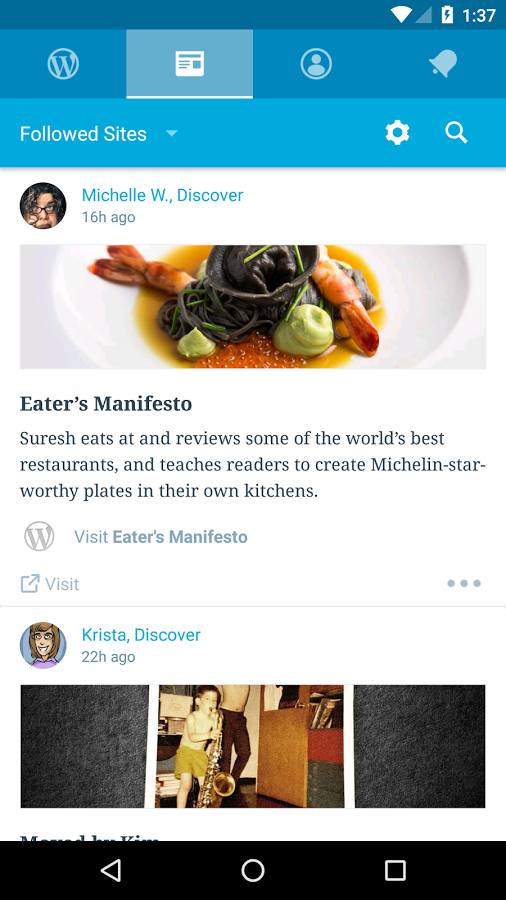
Task: Open reader settings gear icon
Action: tap(398, 133)
